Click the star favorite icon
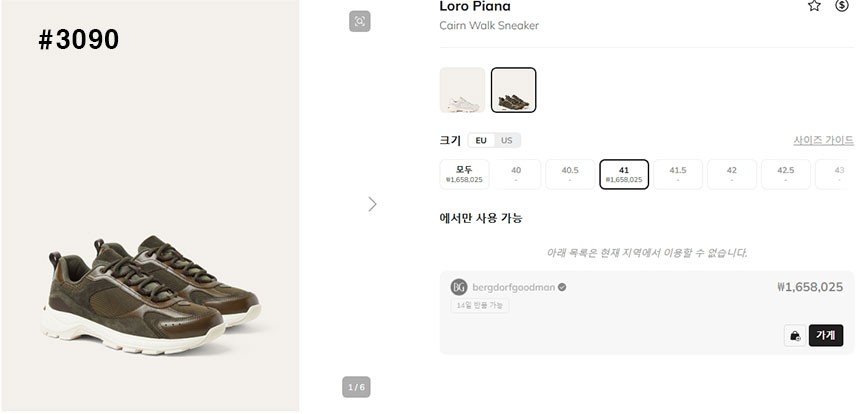The height and width of the screenshot is (414, 860). click(x=814, y=6)
